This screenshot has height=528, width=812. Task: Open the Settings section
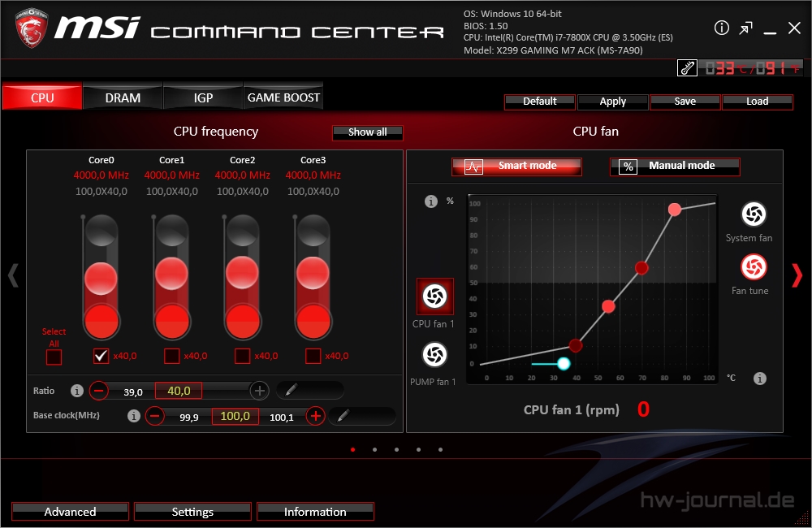coord(192,512)
